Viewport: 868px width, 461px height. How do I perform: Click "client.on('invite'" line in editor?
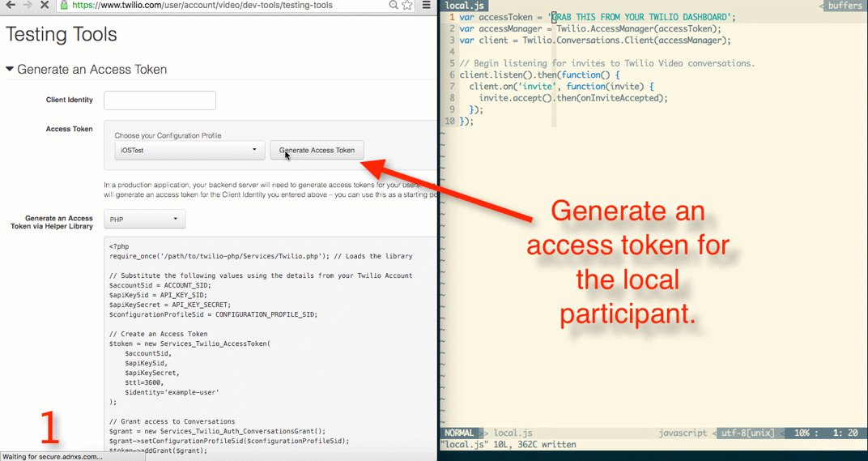coord(562,87)
